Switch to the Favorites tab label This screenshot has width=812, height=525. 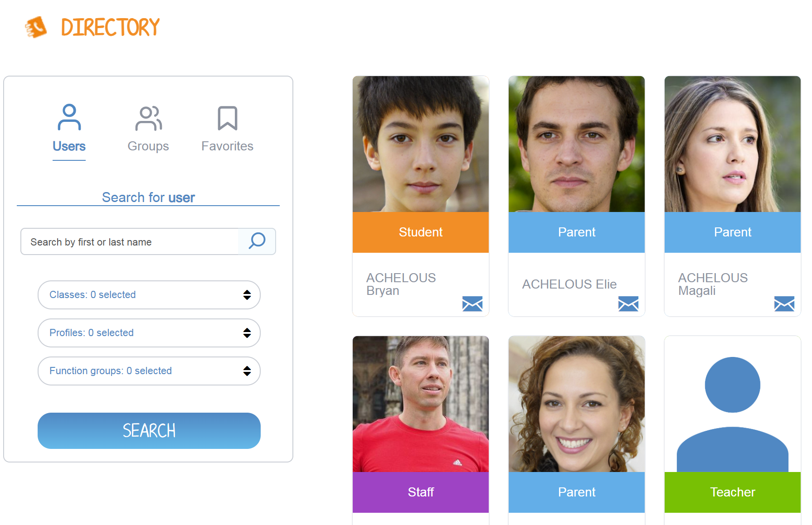(x=228, y=146)
